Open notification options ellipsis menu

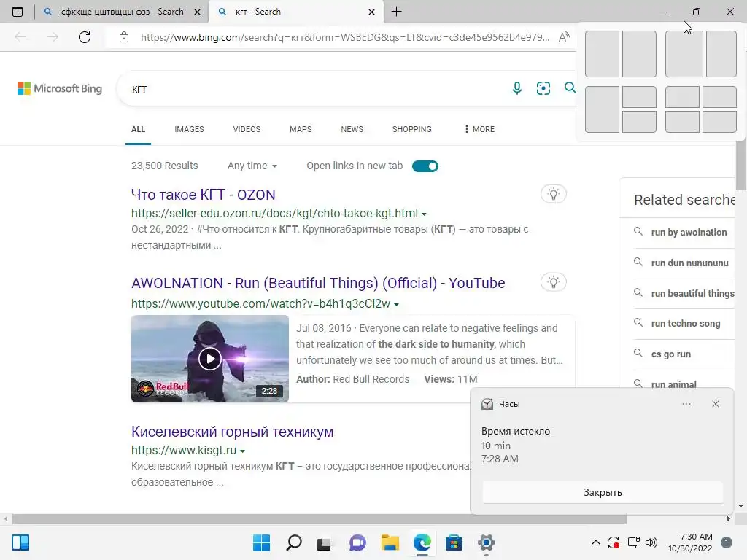click(686, 404)
